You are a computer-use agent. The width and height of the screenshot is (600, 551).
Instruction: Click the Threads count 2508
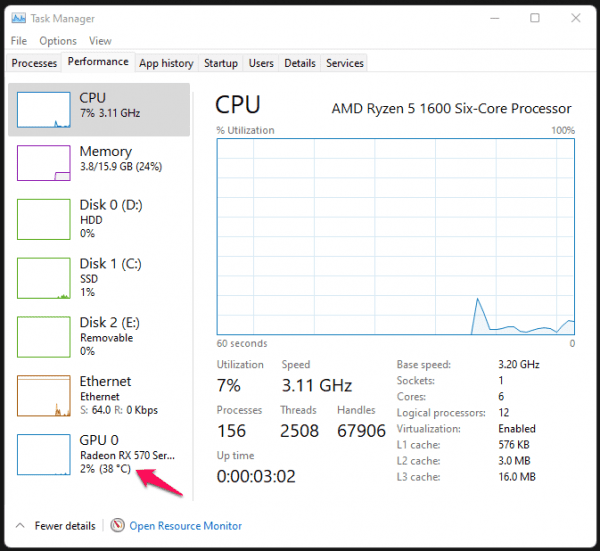click(299, 431)
